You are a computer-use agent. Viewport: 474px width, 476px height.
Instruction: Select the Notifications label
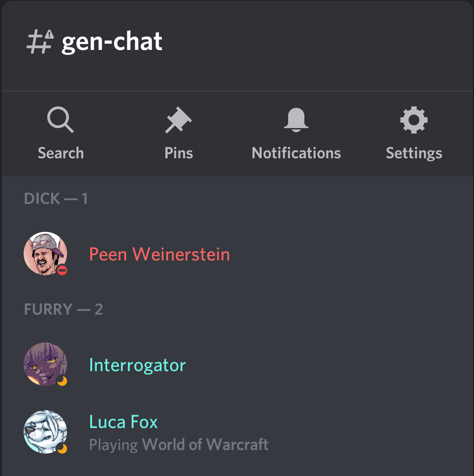click(296, 153)
